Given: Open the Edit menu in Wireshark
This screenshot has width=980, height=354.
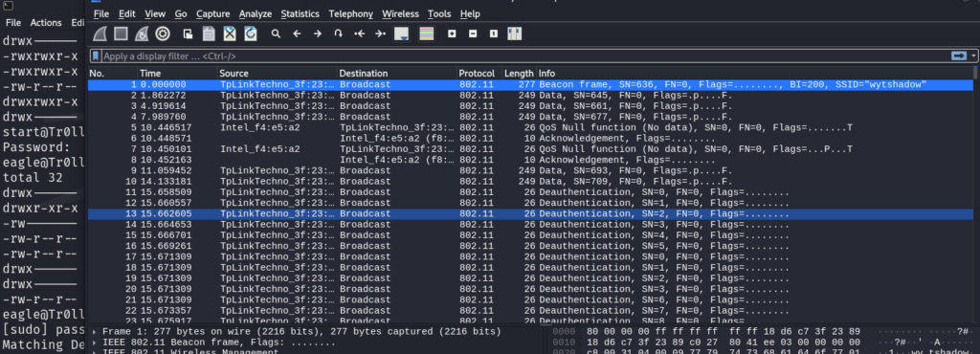Looking at the screenshot, I should pyautogui.click(x=127, y=13).
